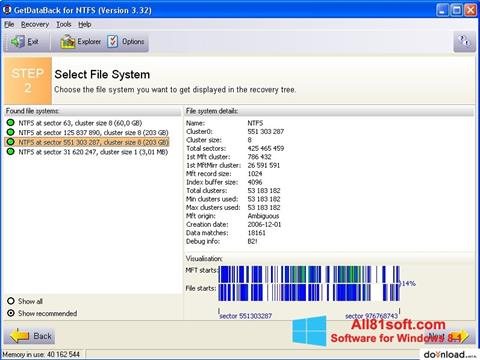This screenshot has width=480, height=360.
Task: Select the Show recommended radio button
Action: point(11,313)
